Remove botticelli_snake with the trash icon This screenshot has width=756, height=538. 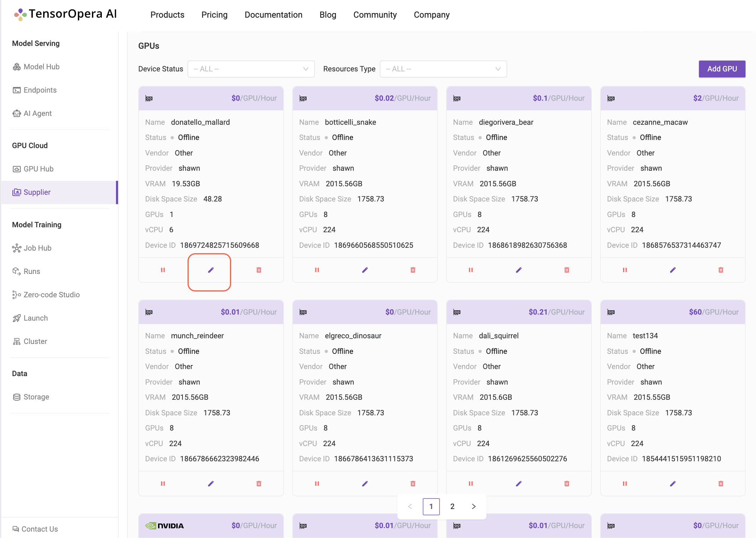point(413,270)
